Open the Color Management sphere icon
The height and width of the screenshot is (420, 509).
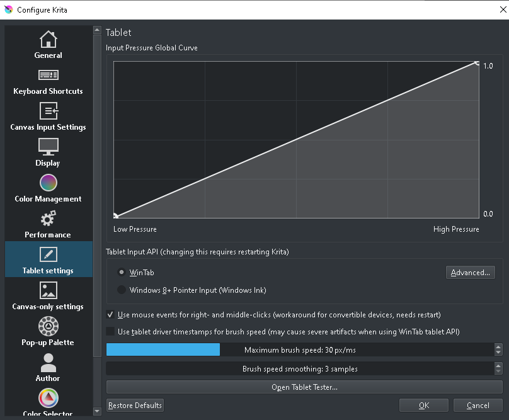[x=49, y=183]
